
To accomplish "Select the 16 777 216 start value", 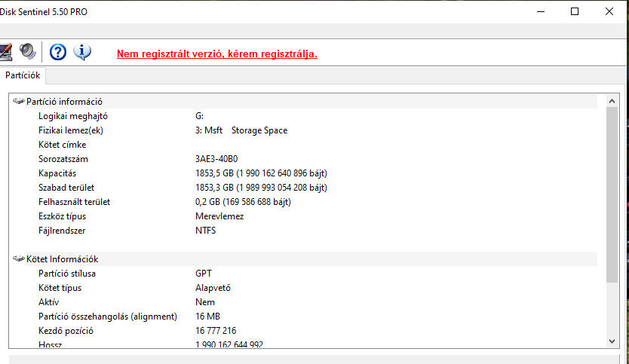I will (x=216, y=331).
